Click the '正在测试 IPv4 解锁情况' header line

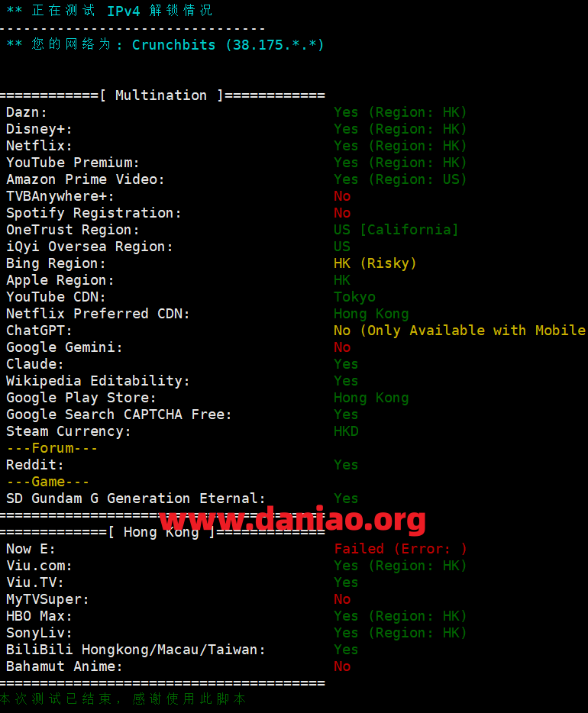[109, 11]
